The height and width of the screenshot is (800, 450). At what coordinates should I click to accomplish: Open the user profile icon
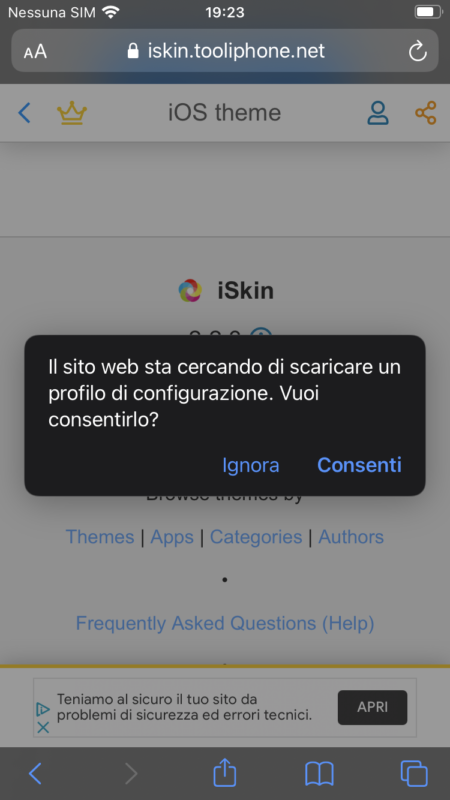(378, 113)
